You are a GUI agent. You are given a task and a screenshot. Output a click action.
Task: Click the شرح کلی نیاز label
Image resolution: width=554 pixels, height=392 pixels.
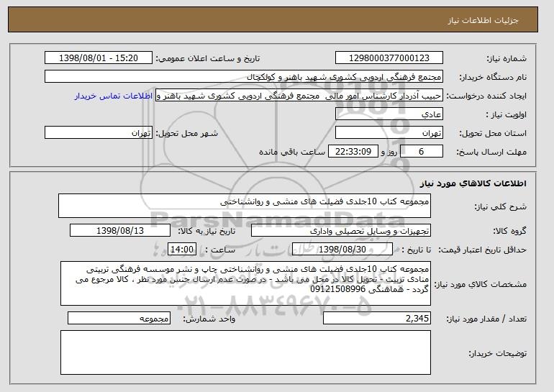(500, 206)
